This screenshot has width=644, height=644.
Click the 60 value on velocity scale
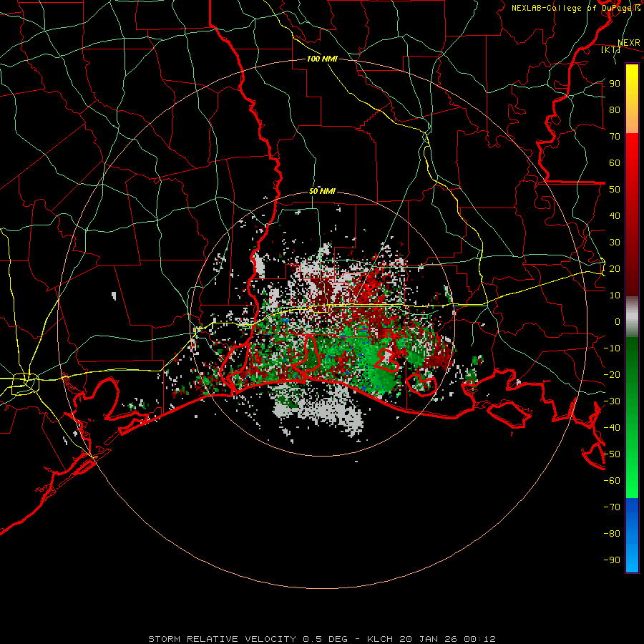(615, 163)
